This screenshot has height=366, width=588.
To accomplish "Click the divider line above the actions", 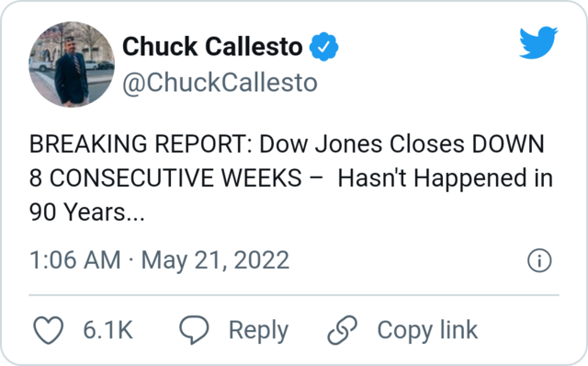I will pyautogui.click(x=294, y=295).
